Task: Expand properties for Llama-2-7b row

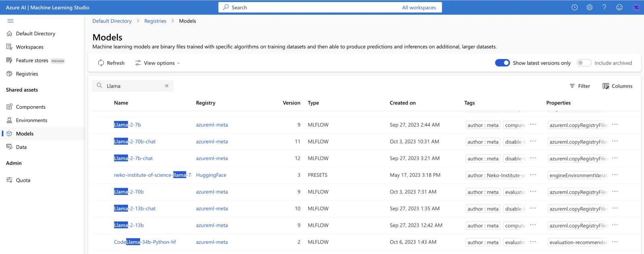Action: click(x=615, y=125)
